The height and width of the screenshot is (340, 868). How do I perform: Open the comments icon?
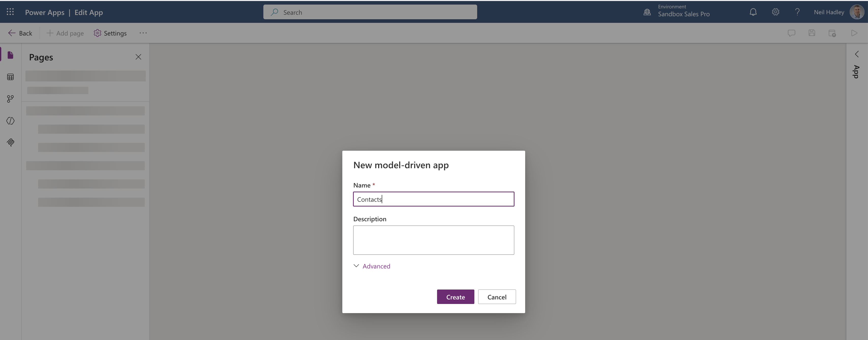pos(792,33)
